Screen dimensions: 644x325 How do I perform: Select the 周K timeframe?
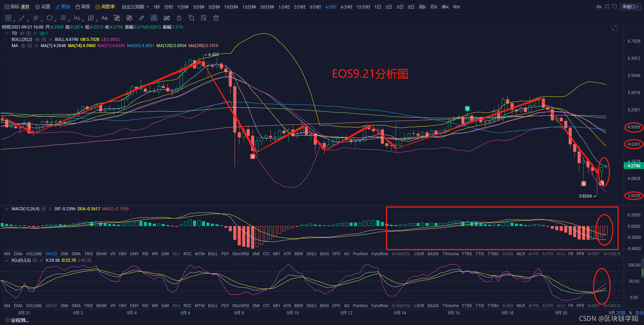pos(422,7)
